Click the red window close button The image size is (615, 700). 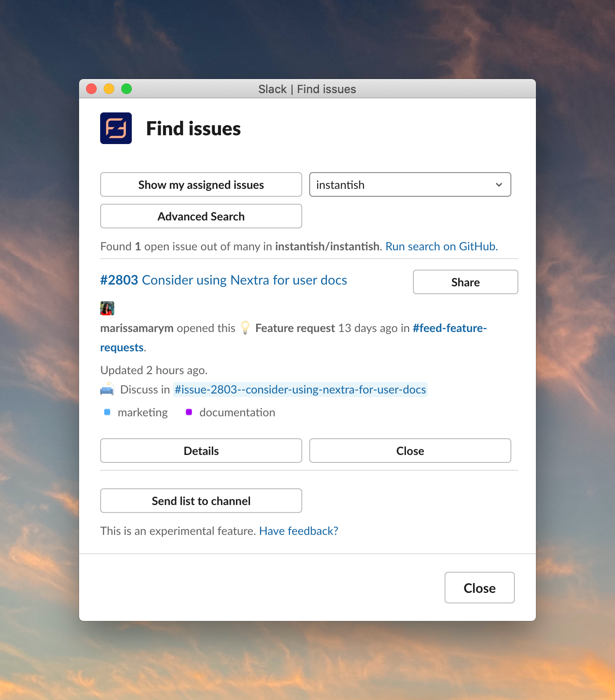[91, 89]
